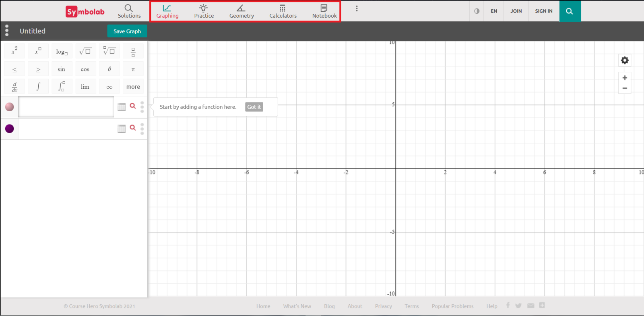Viewport: 644px width, 316px height.
Task: Click red magnifier for the second function
Action: click(x=133, y=128)
